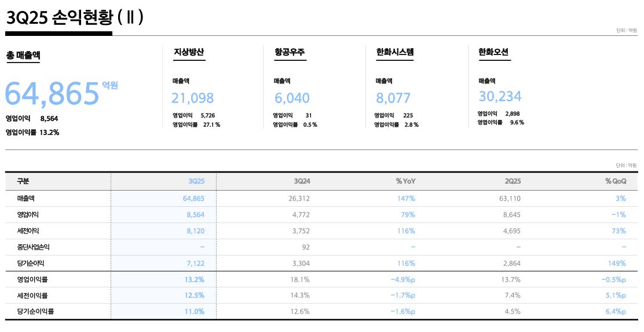Select the '당기순이익' row label
The width and height of the screenshot is (644, 332).
30,263
